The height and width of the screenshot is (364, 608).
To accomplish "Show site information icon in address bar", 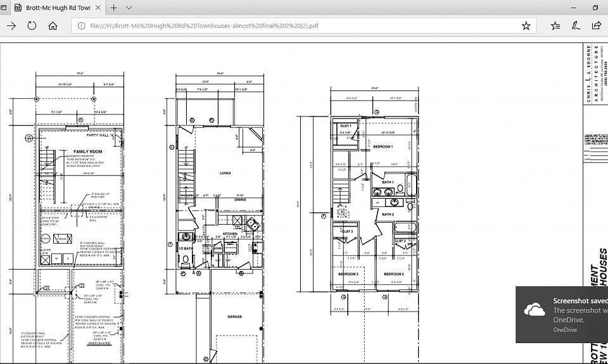I will click(80, 26).
